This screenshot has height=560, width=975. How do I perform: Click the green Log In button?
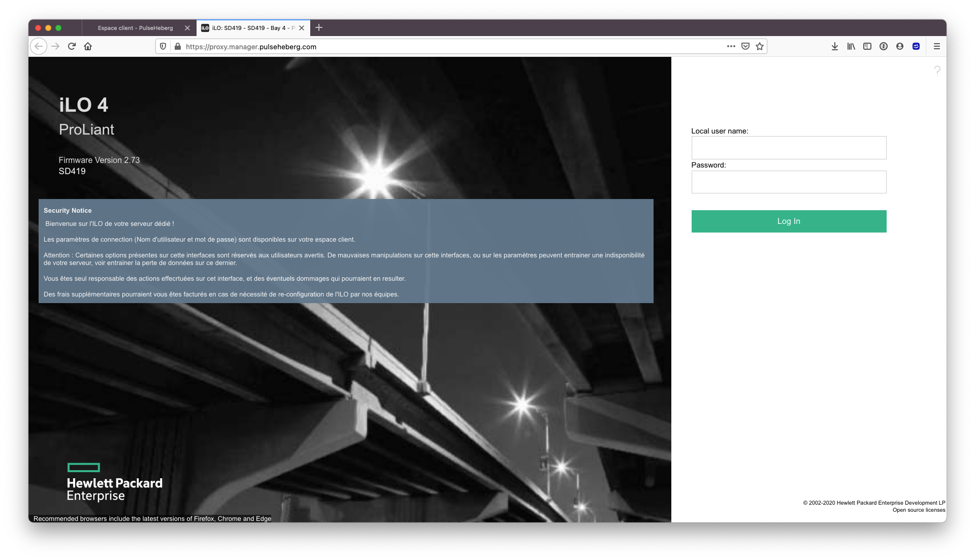[x=789, y=221]
